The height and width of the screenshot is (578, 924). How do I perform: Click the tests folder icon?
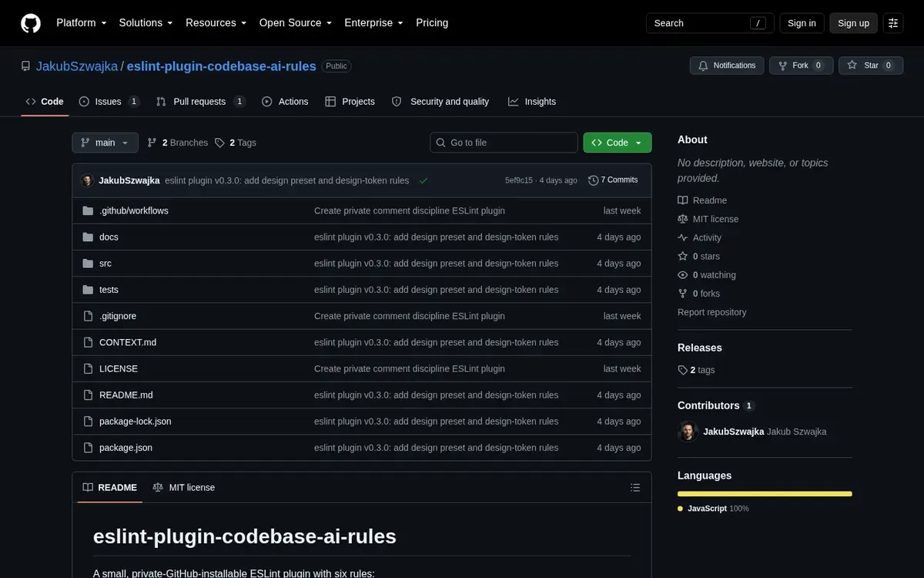[88, 290]
